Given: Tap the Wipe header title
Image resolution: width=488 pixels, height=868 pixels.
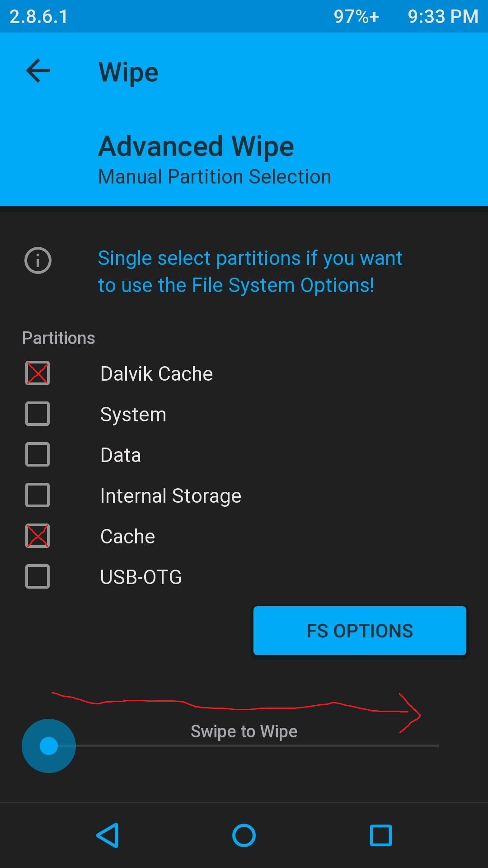Looking at the screenshot, I should click(x=129, y=72).
